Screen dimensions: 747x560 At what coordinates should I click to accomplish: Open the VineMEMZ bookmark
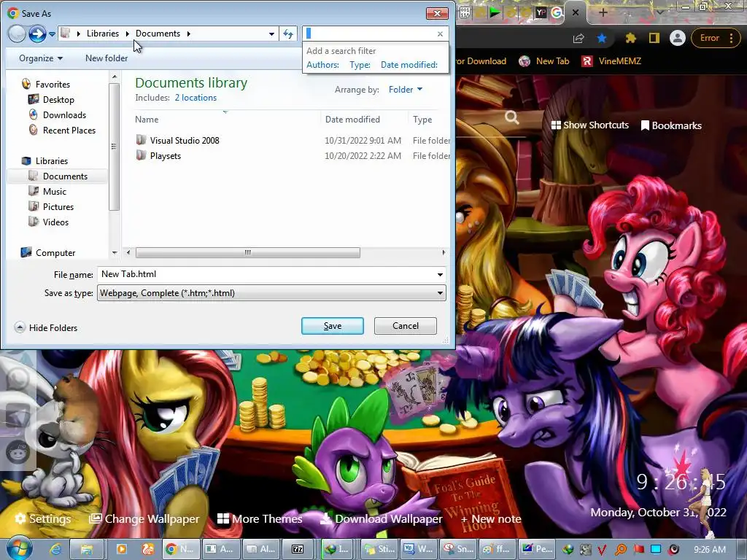tap(611, 61)
